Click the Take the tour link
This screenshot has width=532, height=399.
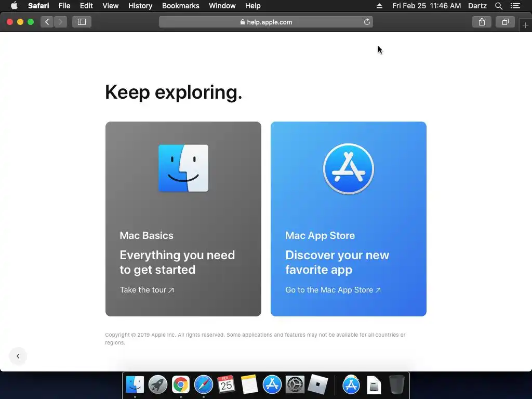tap(147, 290)
